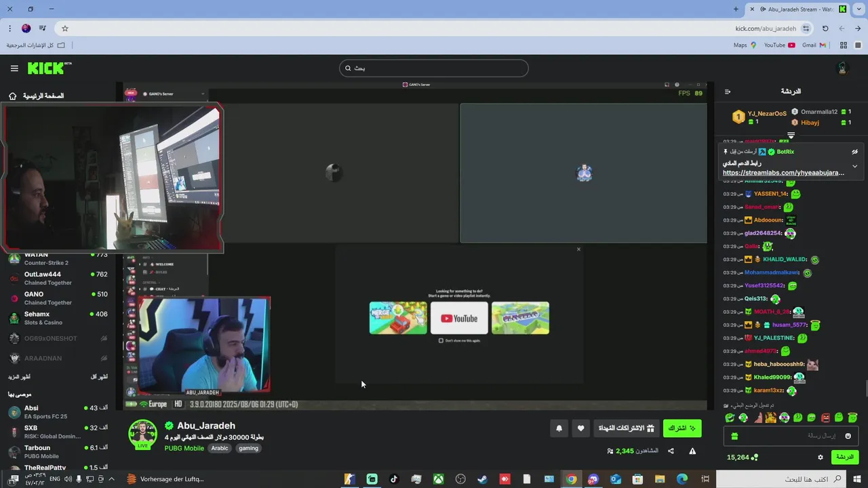Screen dimensions: 868x488
Task: Open all bookmarks folder
Action: pyautogui.click(x=36, y=45)
